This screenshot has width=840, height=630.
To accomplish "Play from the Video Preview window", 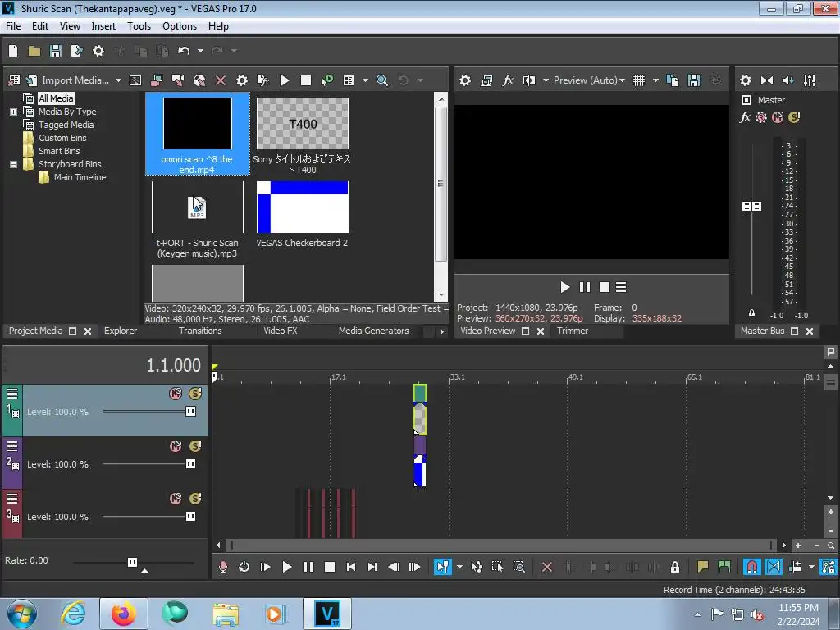I will click(x=564, y=288).
